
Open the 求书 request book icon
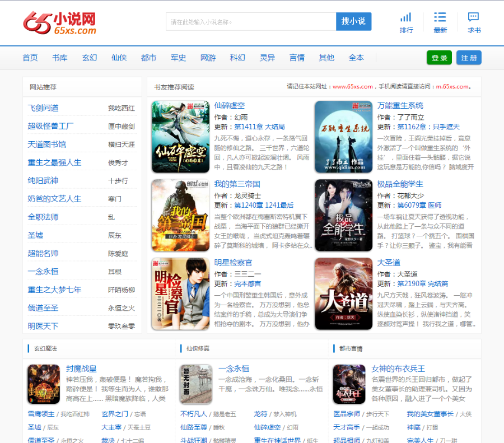[x=474, y=23]
